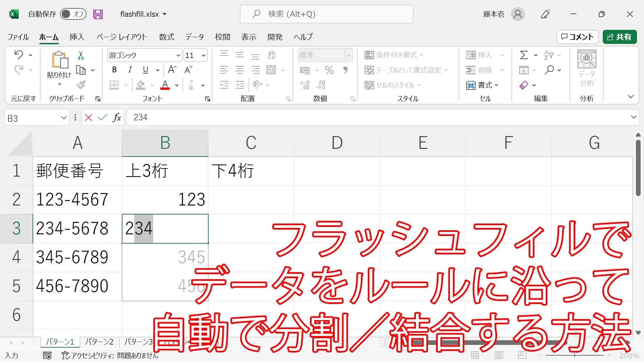Toggle bold formatting B

(114, 70)
